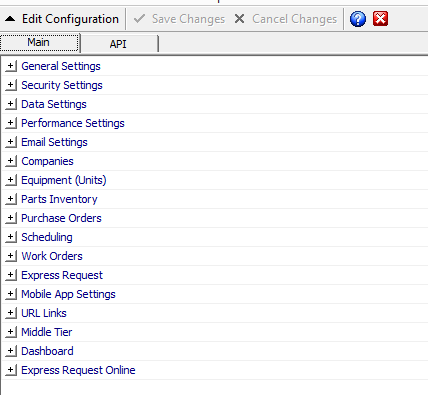Expand the Email Settings node
Viewport: 428px width, 395px height.
pyautogui.click(x=11, y=142)
